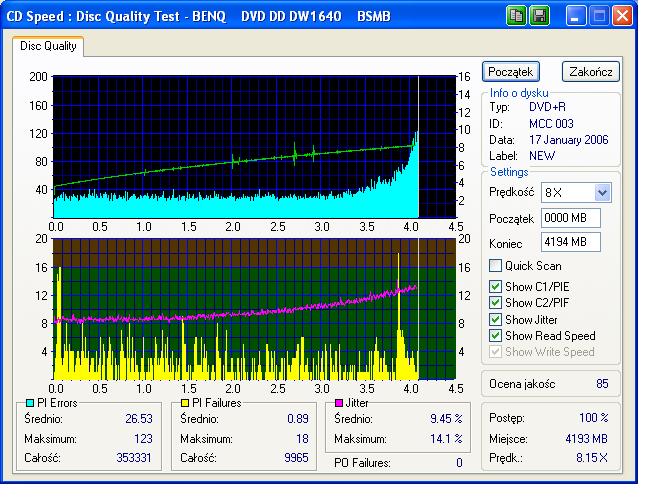Click the disc ID value MCC 003
Screen dimensions: 650x500
coord(551,124)
